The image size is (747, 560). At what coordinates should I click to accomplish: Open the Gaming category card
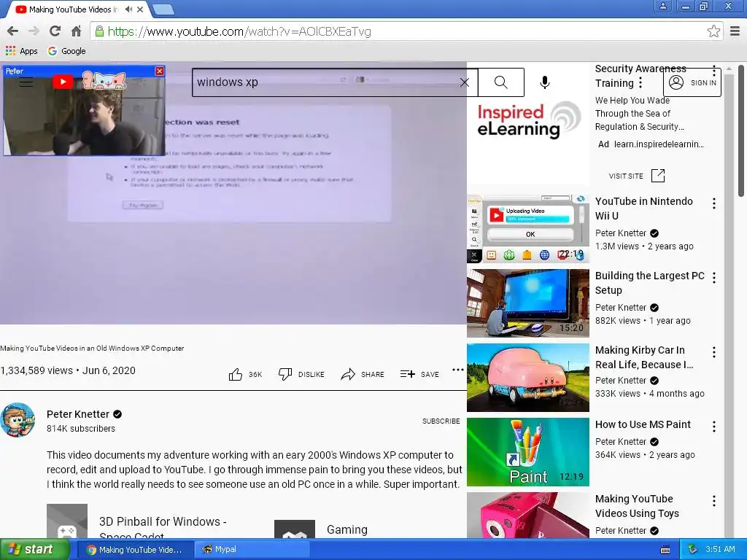click(322, 529)
